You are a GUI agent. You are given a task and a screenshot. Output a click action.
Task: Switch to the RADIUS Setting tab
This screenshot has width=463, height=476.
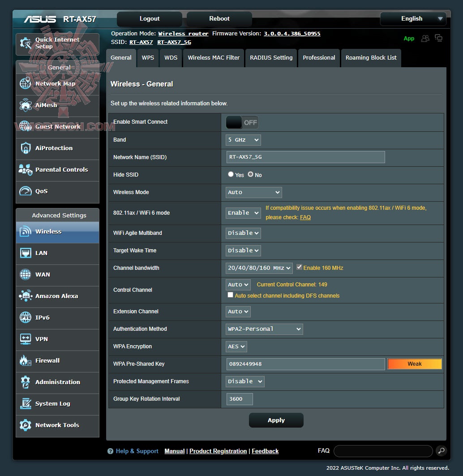[271, 58]
